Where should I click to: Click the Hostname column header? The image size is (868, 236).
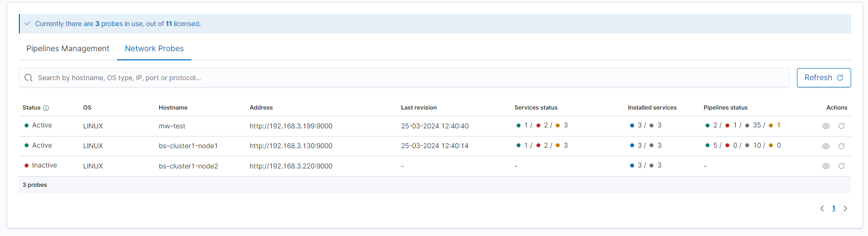coord(173,108)
